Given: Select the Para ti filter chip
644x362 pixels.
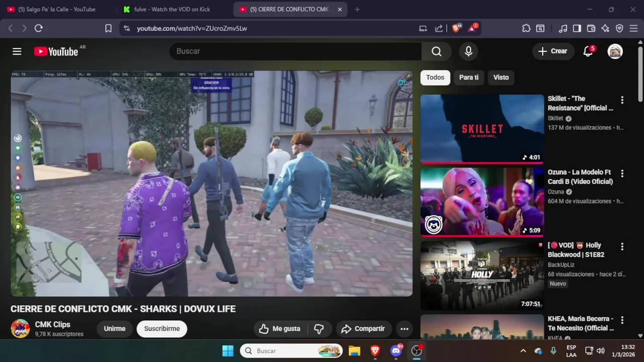Looking at the screenshot, I should coord(468,77).
